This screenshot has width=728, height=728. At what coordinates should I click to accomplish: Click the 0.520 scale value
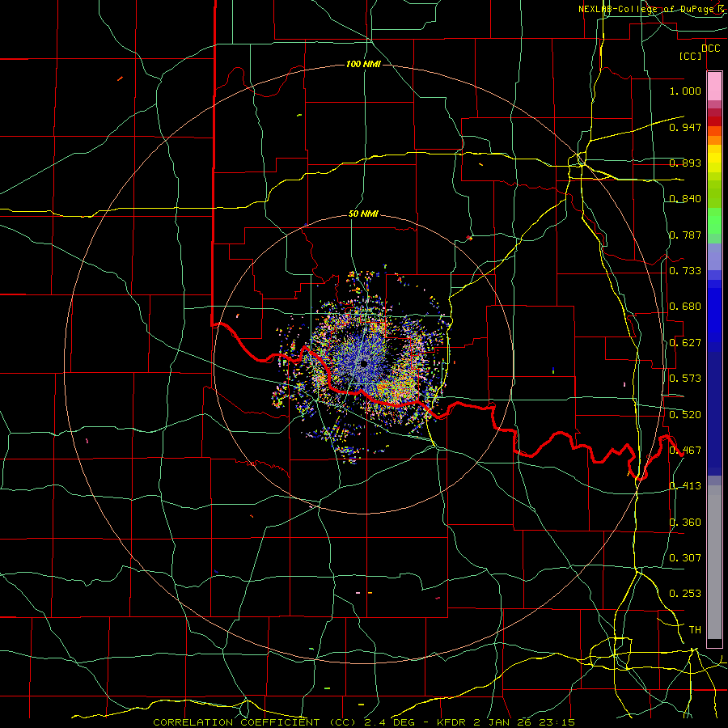click(685, 415)
